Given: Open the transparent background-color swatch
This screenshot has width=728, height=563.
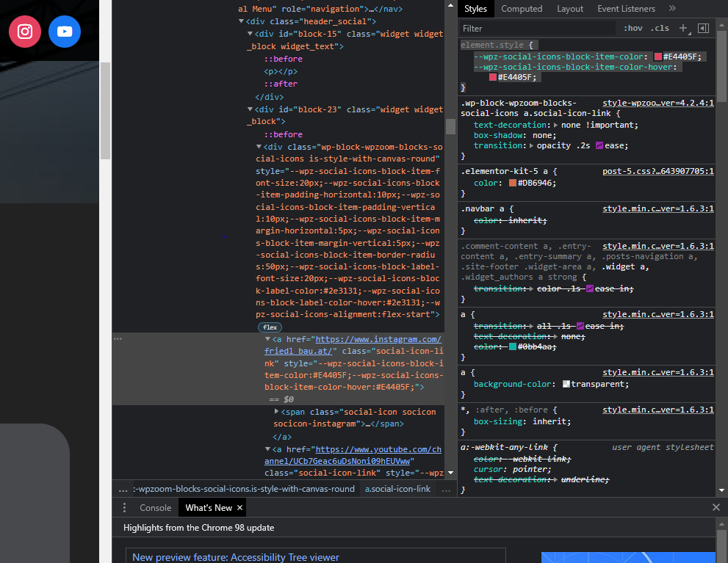Looking at the screenshot, I should click(566, 384).
